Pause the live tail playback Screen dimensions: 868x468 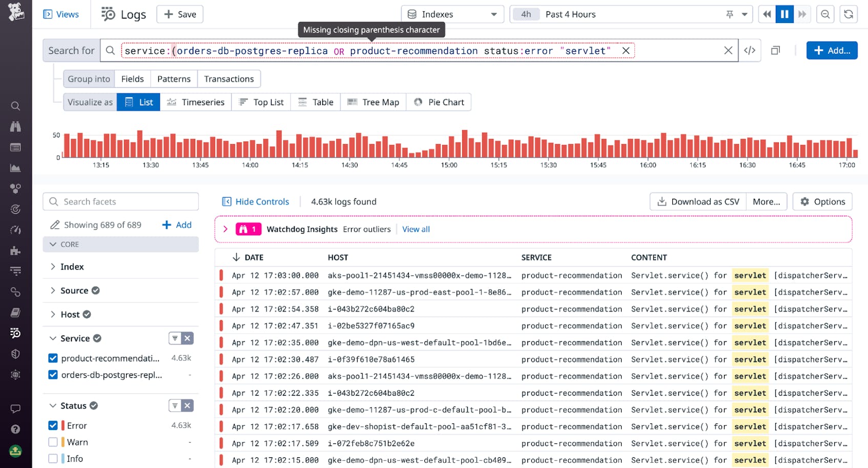click(x=784, y=14)
